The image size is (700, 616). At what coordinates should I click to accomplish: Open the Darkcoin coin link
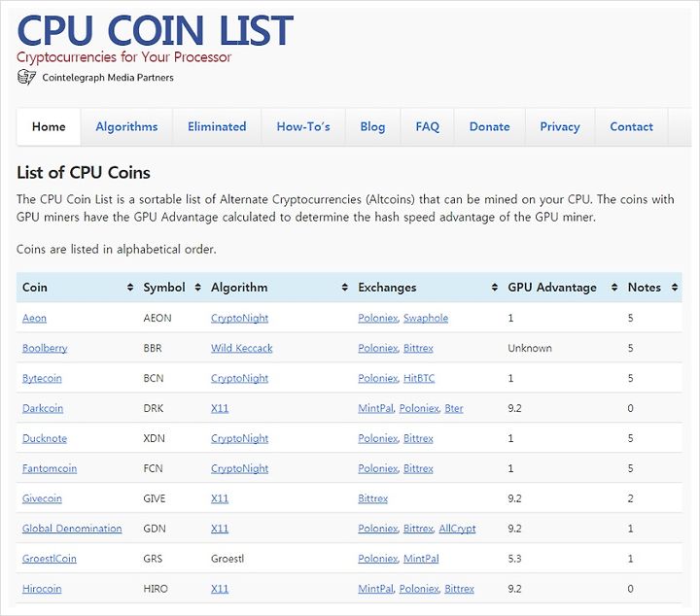43,408
